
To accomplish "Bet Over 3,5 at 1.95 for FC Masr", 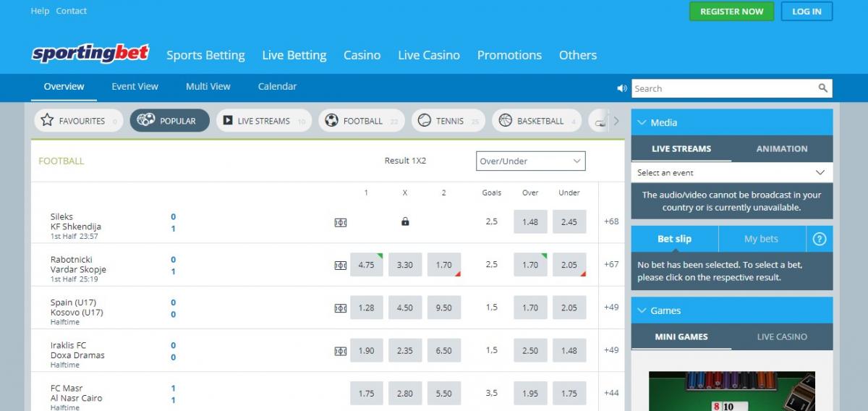I will tap(530, 394).
